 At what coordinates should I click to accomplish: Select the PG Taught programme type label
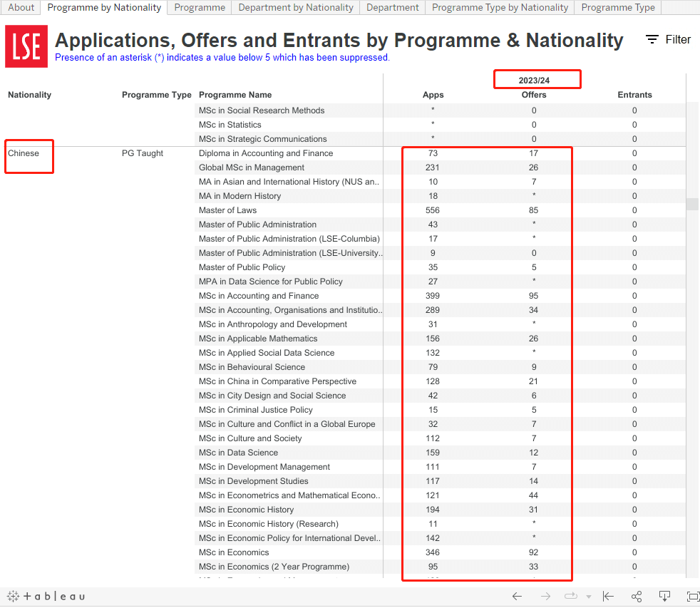click(x=143, y=153)
